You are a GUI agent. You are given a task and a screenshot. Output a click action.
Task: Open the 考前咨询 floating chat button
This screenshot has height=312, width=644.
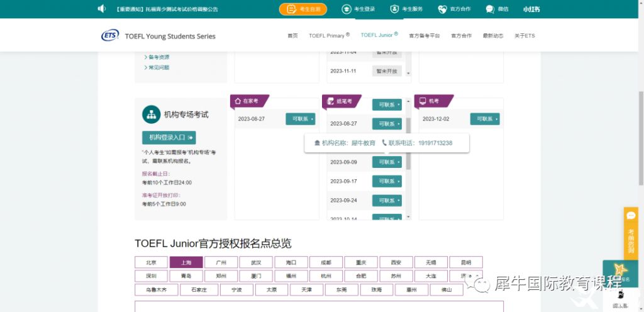pos(631,233)
